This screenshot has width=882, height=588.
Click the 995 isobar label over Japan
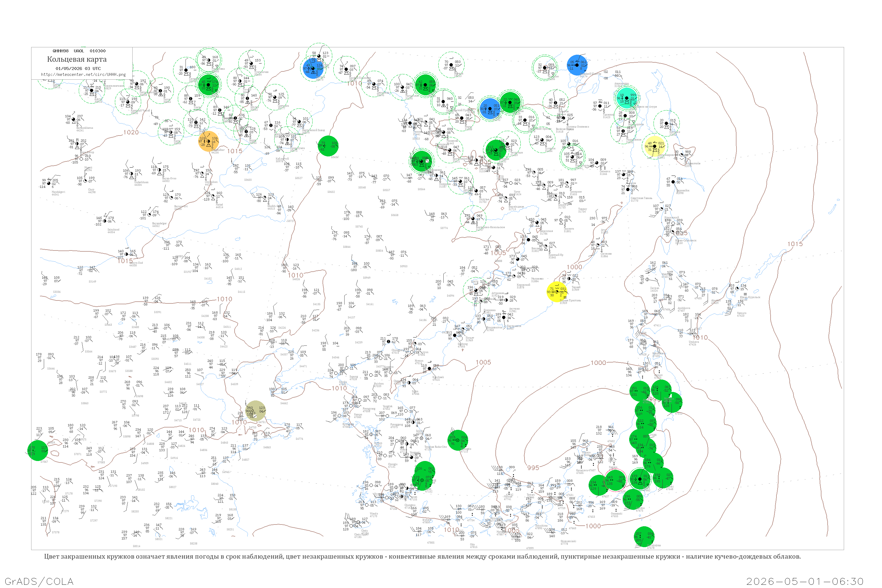533,468
